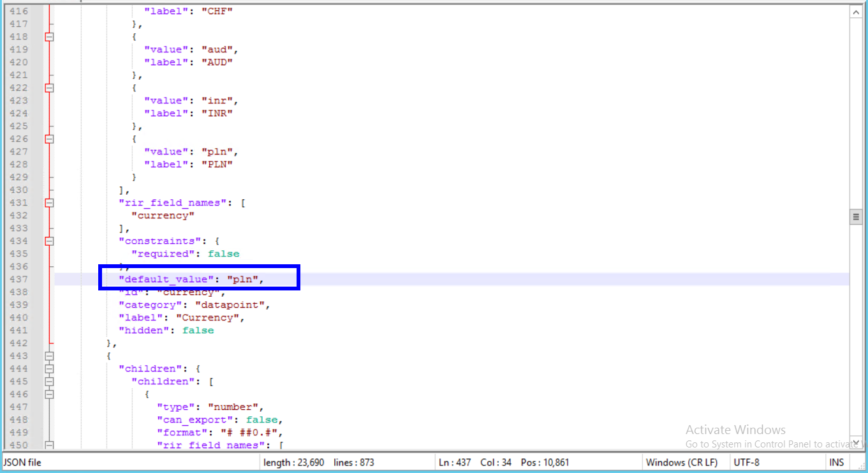Open the UTF-8 encoding status field
The image size is (868, 473).
[x=746, y=462]
